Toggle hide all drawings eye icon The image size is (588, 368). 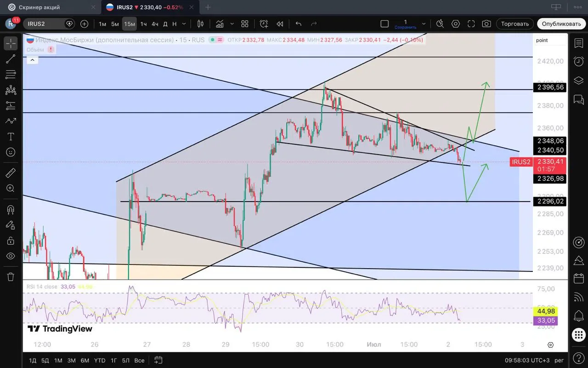click(x=11, y=256)
